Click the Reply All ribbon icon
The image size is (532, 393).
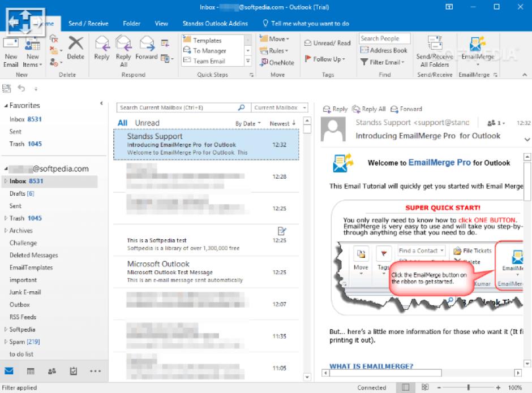[x=123, y=44]
